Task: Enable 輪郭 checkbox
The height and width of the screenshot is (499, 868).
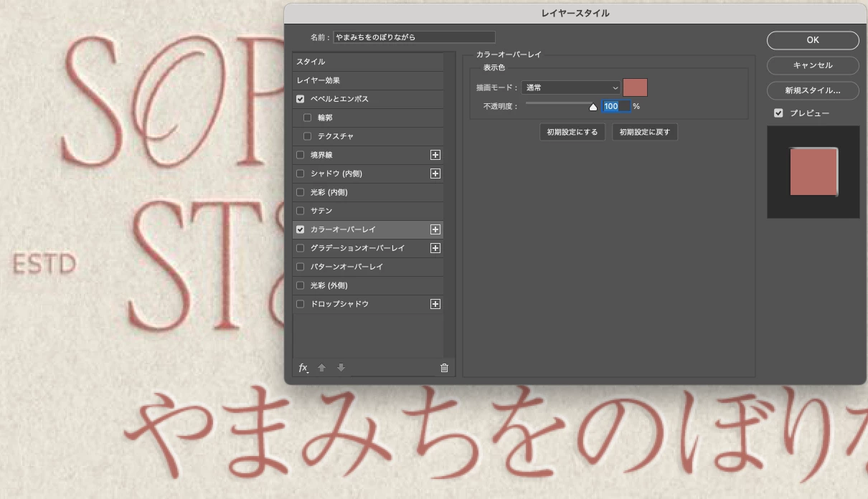Action: [x=308, y=118]
